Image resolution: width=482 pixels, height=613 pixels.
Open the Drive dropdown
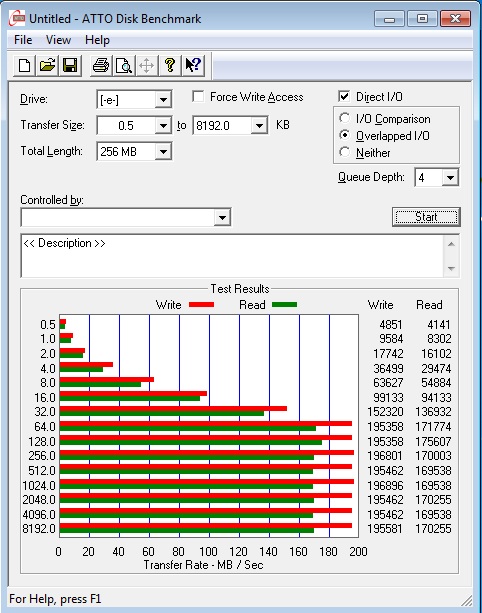[163, 100]
